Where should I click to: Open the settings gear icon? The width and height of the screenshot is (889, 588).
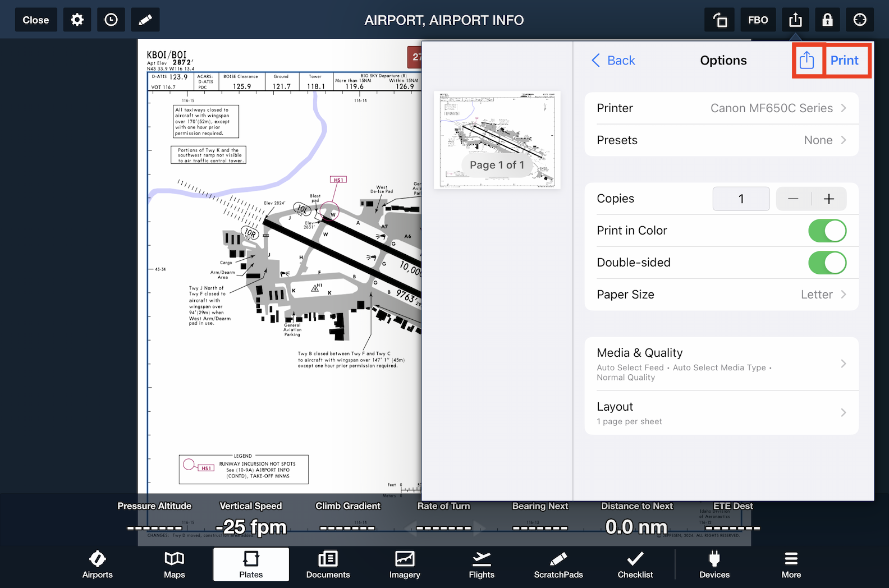[77, 20]
